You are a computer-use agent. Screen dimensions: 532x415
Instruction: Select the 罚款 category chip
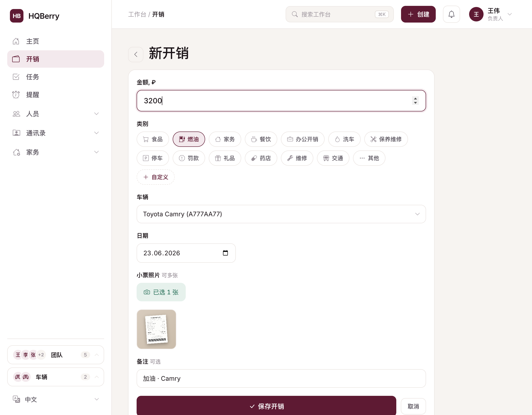coord(189,158)
